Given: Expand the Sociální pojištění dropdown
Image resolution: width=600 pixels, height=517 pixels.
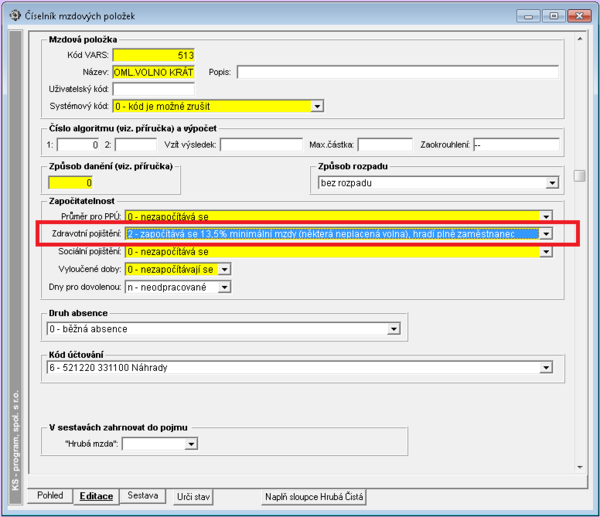Looking at the screenshot, I should (546, 251).
